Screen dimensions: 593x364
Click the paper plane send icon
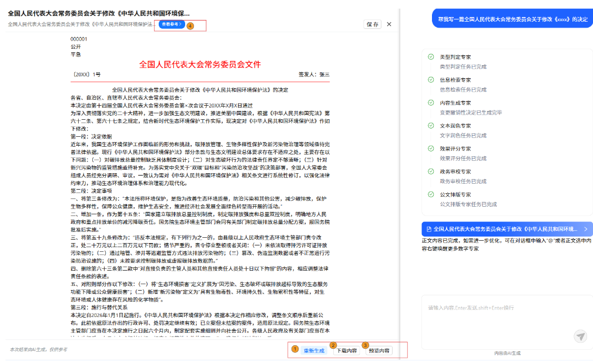click(x=580, y=336)
